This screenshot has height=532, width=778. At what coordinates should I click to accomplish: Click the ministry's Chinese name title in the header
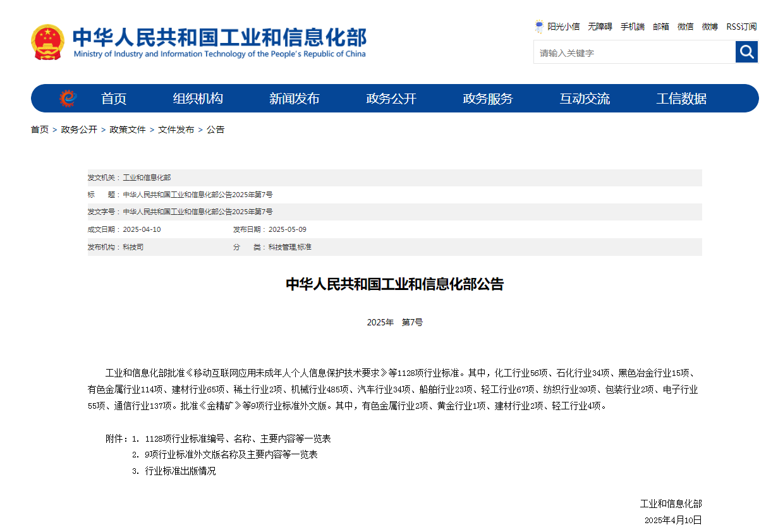coord(219,37)
